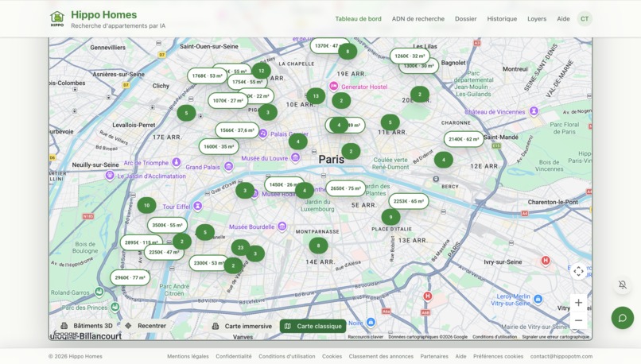Open the Cookies footer link

pyautogui.click(x=332, y=356)
